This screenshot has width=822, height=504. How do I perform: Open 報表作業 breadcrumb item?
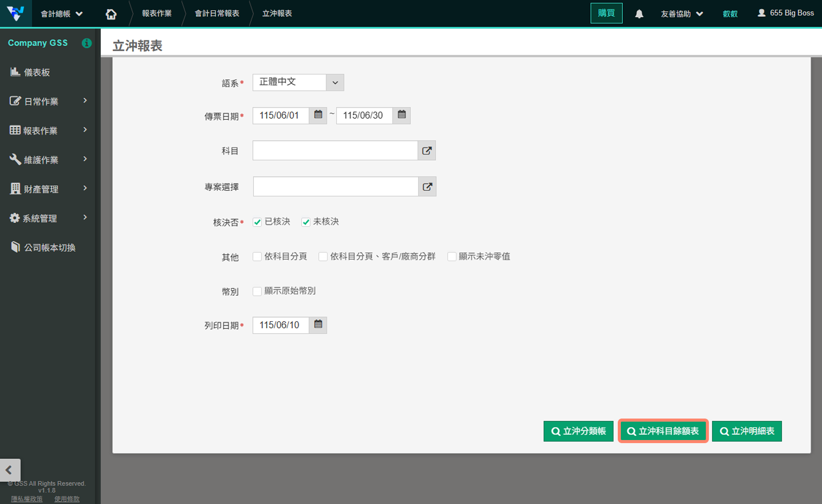(157, 13)
